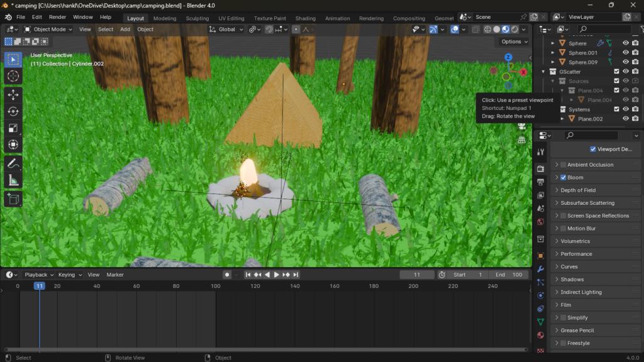Switch to the Shading workspace tab
The width and height of the screenshot is (644, 362).
click(305, 18)
